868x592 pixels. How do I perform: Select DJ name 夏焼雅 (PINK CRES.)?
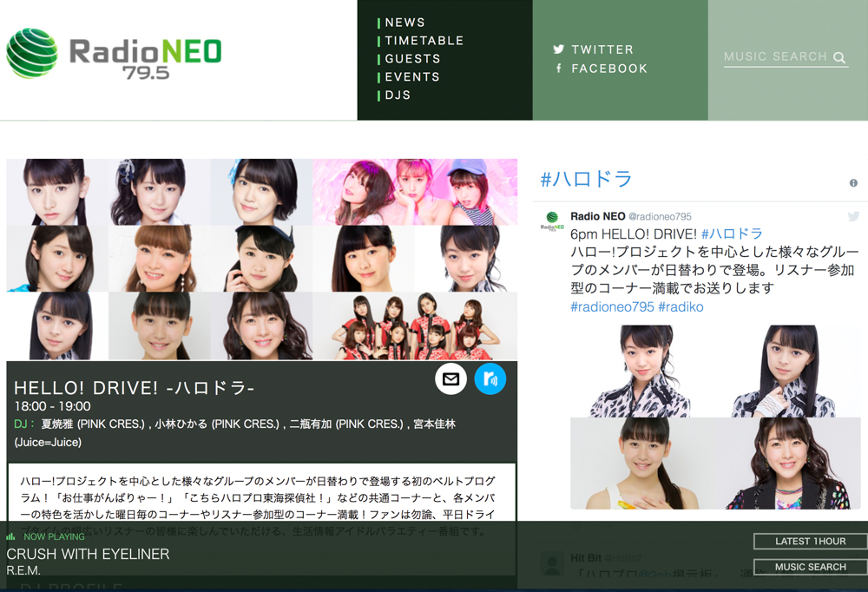(x=93, y=424)
